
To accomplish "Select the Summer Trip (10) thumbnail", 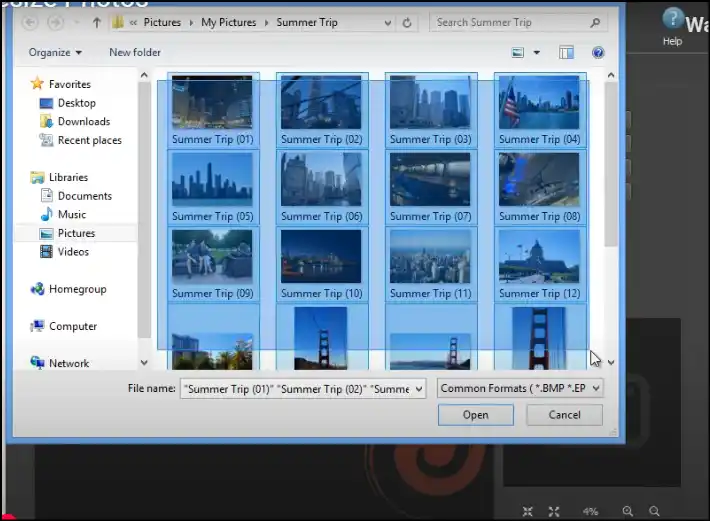I will coord(322,264).
